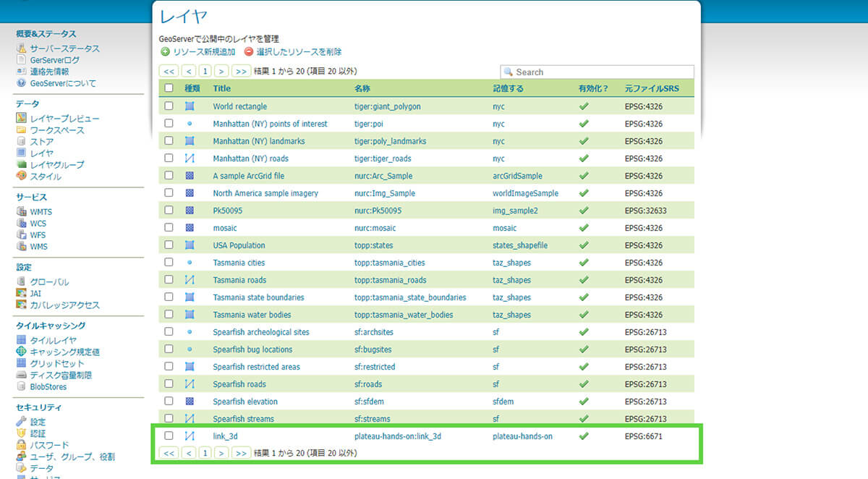Click the WFS service icon
Screen dimensions: 868x479
22,234
